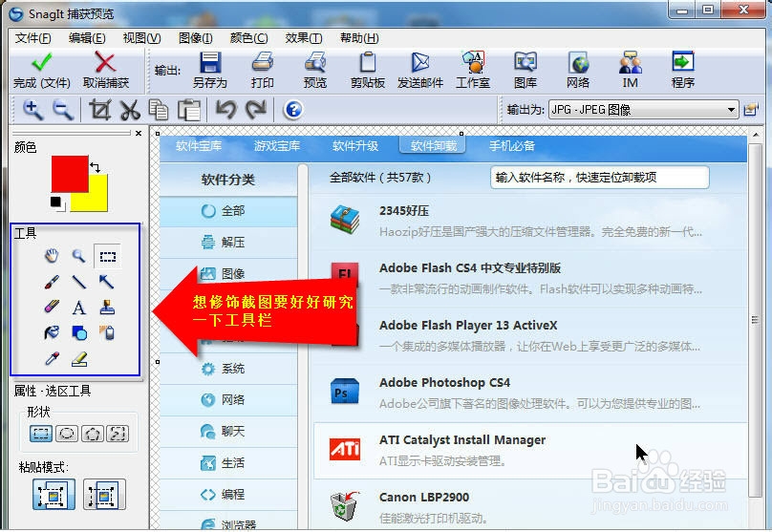
Task: Select the Eyedropper color picker tool
Action: point(52,359)
